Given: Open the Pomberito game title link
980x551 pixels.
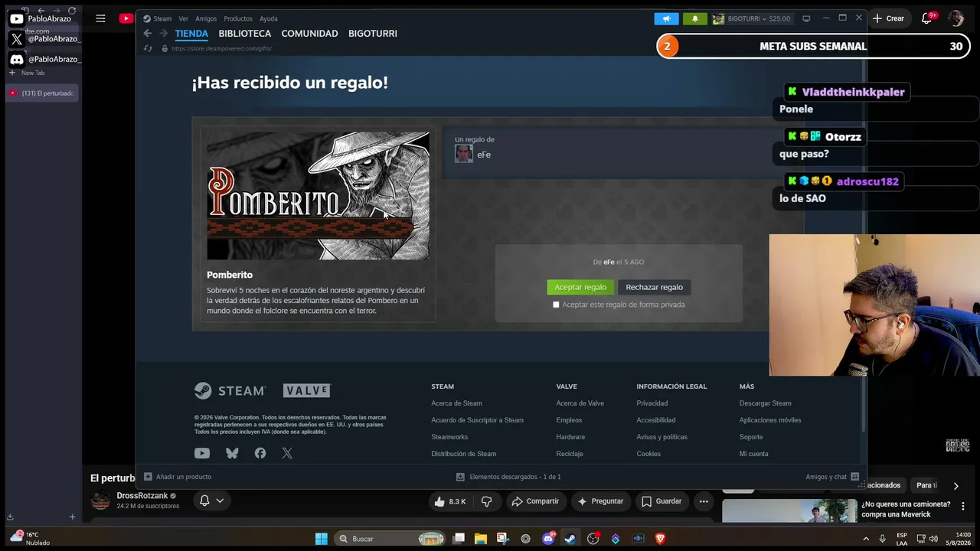Looking at the screenshot, I should pyautogui.click(x=230, y=275).
